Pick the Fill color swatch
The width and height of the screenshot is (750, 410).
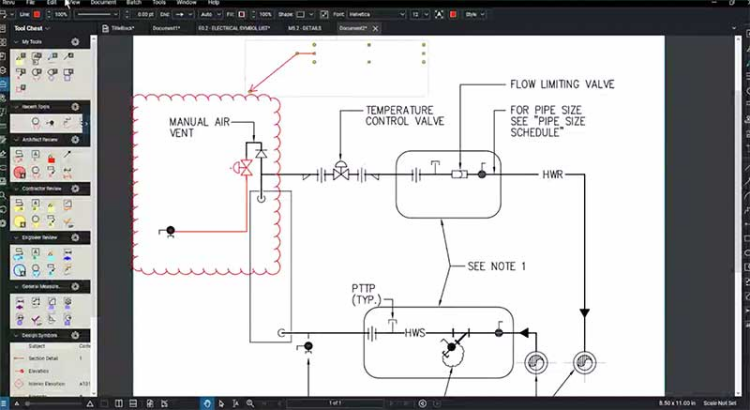[x=242, y=15]
